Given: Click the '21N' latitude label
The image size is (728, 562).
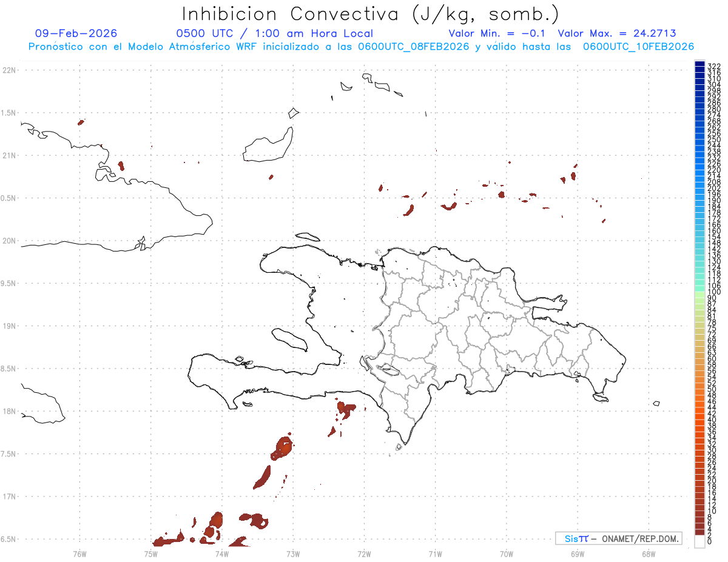Looking at the screenshot, I should (x=8, y=156).
